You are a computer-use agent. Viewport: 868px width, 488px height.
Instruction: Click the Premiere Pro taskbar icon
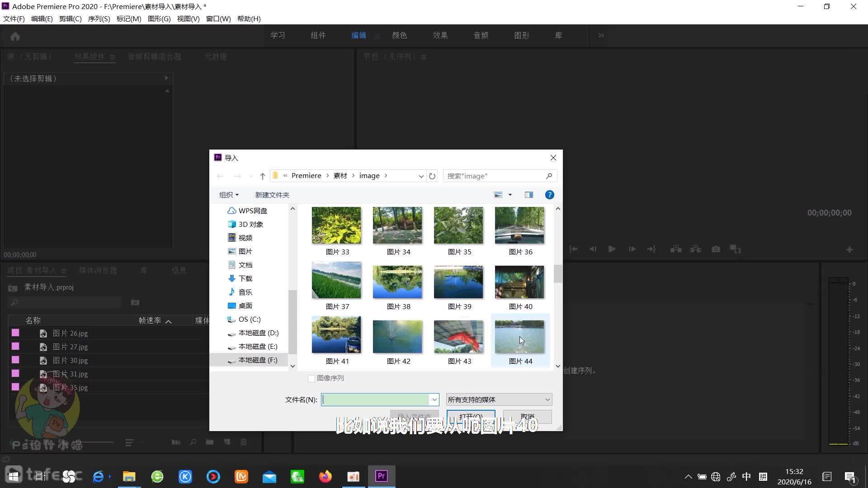pos(381,476)
